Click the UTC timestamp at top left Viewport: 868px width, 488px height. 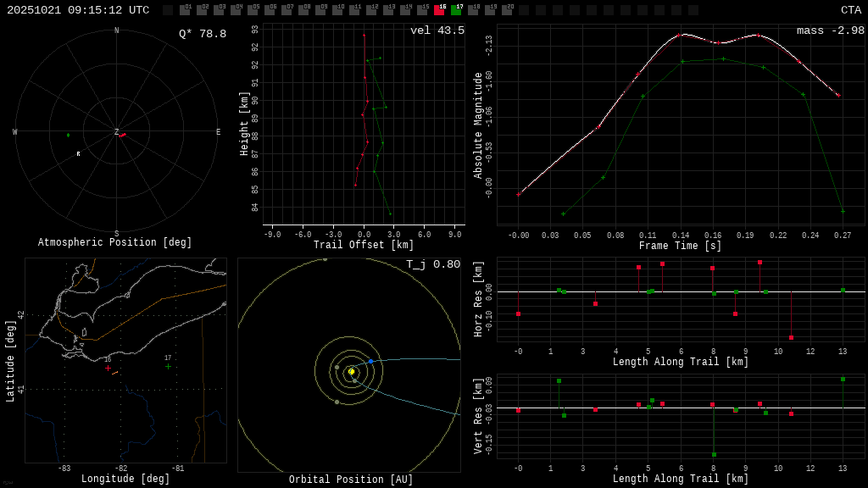point(78,10)
